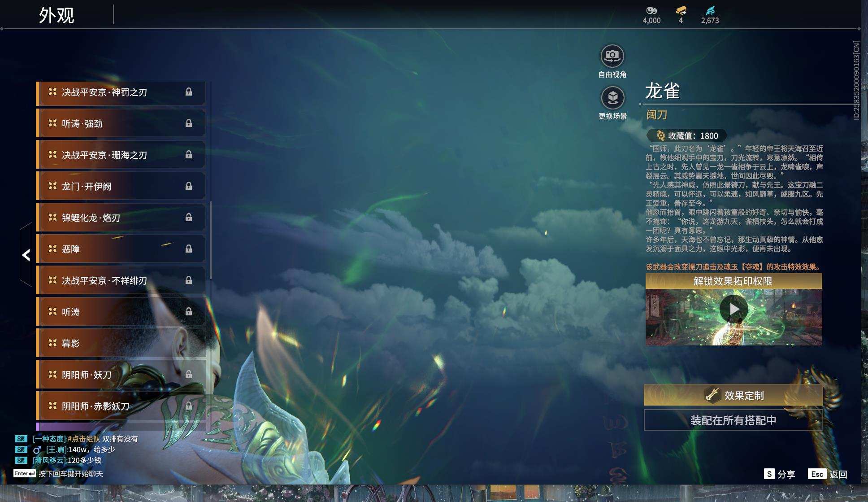Click the blue feather currency icon showing 2,673
This screenshot has height=502, width=868.
(x=710, y=10)
